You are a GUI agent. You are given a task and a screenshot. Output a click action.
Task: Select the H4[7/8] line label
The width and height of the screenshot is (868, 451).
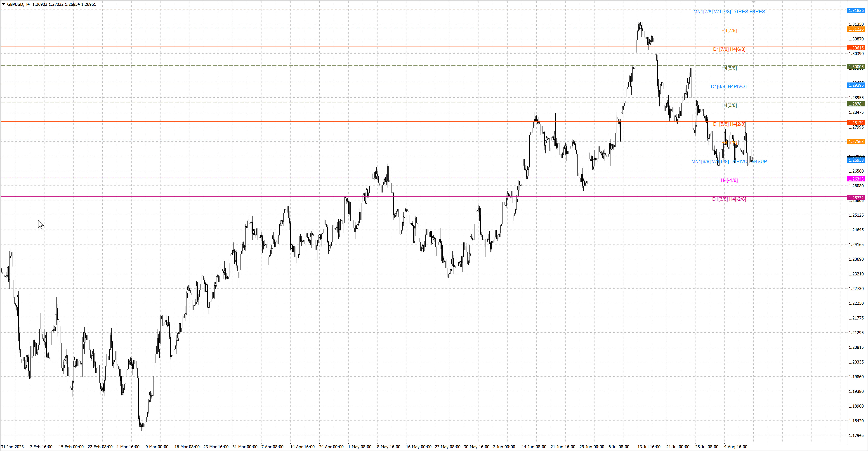[x=729, y=31]
